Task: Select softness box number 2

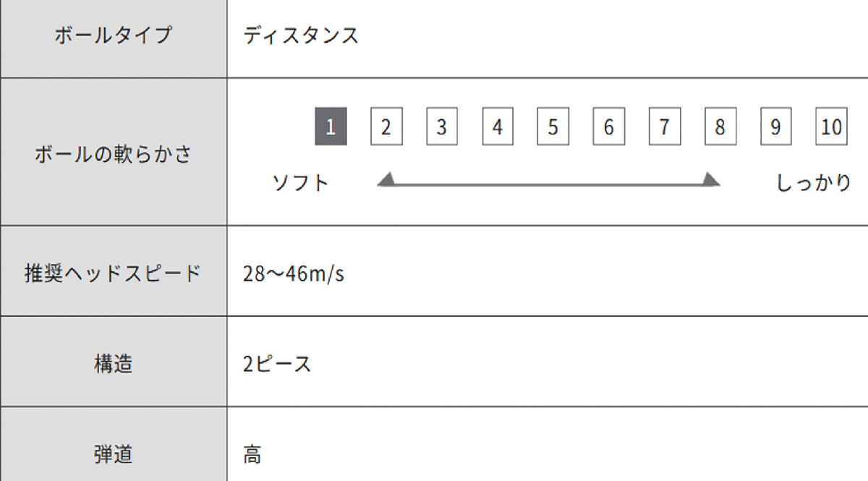Action: [x=386, y=127]
